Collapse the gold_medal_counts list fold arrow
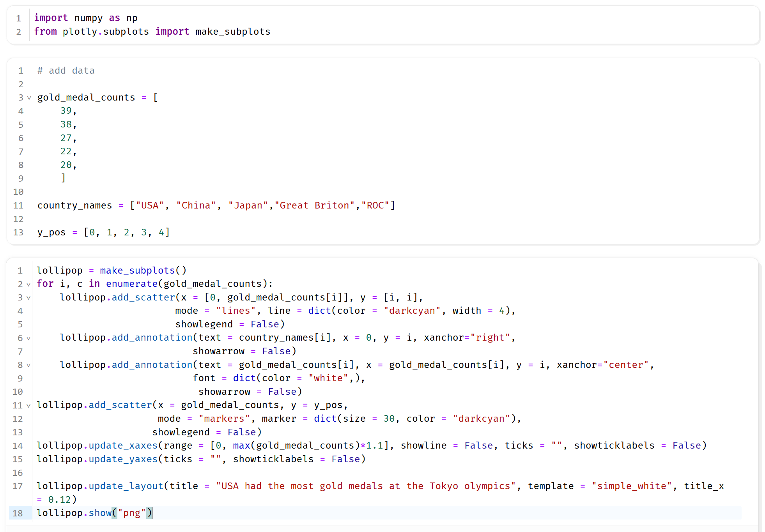 [29, 98]
